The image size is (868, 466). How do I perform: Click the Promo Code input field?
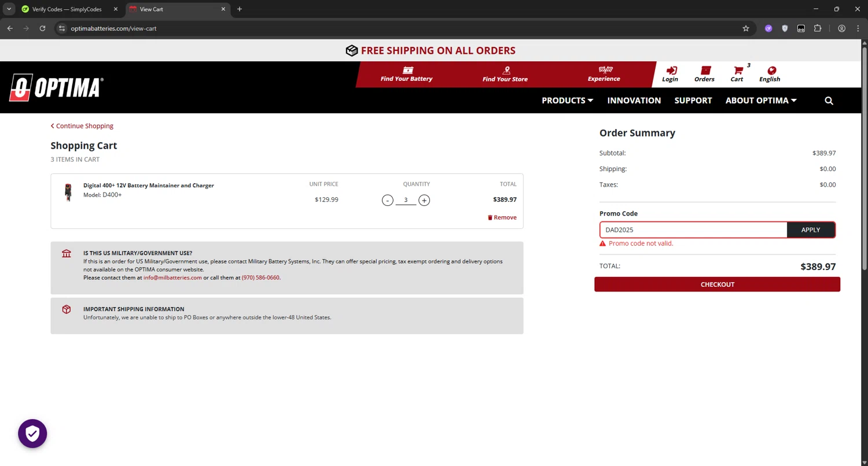pyautogui.click(x=693, y=230)
